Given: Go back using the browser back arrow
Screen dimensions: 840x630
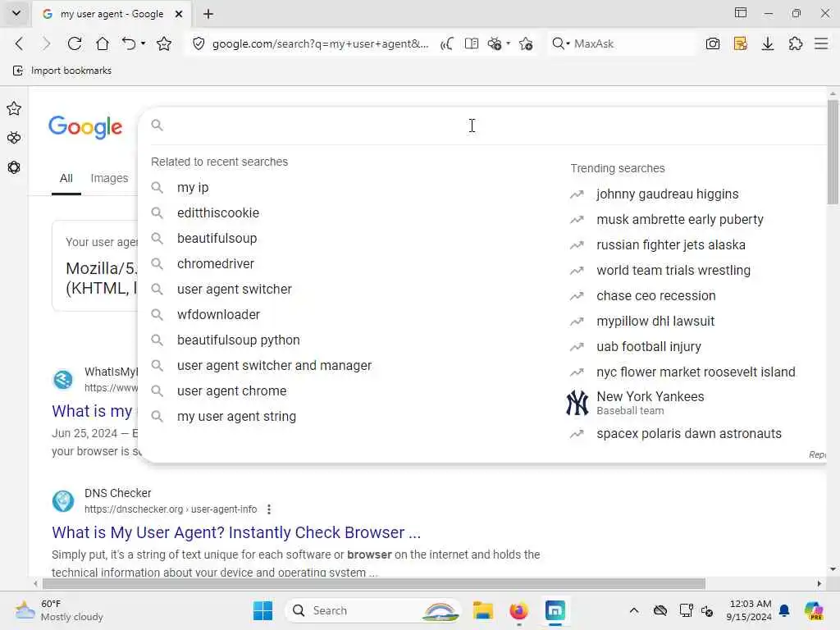Looking at the screenshot, I should pos(20,43).
